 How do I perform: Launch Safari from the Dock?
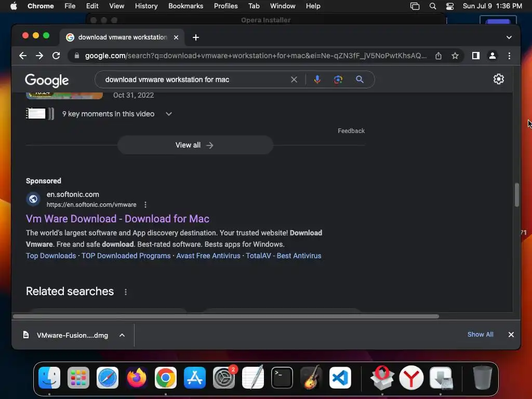pyautogui.click(x=108, y=378)
